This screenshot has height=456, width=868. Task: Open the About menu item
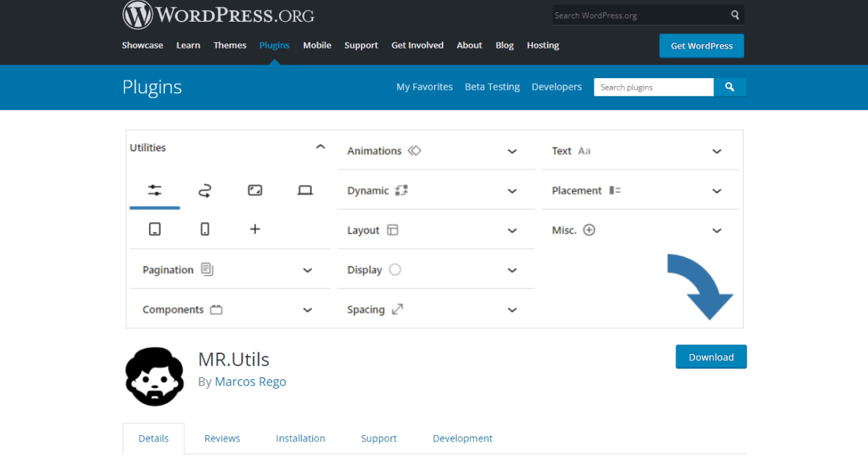pos(469,45)
